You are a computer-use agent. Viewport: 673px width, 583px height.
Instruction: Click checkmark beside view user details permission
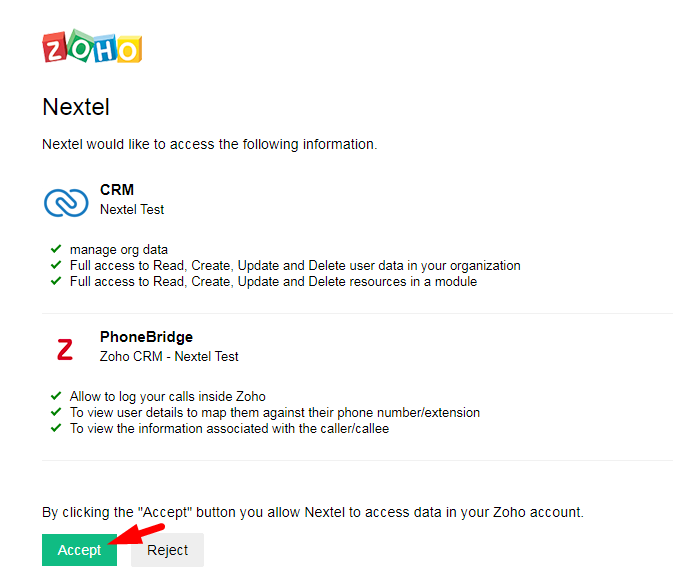coord(56,412)
